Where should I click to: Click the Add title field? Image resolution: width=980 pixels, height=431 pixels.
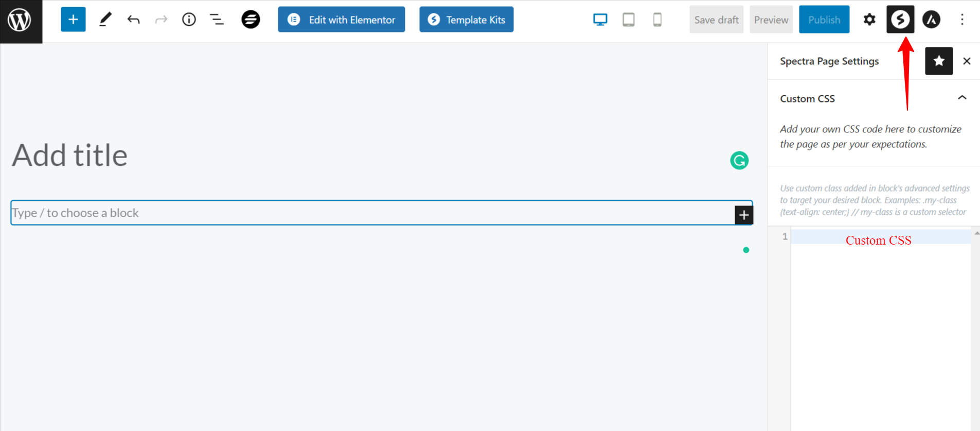pyautogui.click(x=70, y=155)
